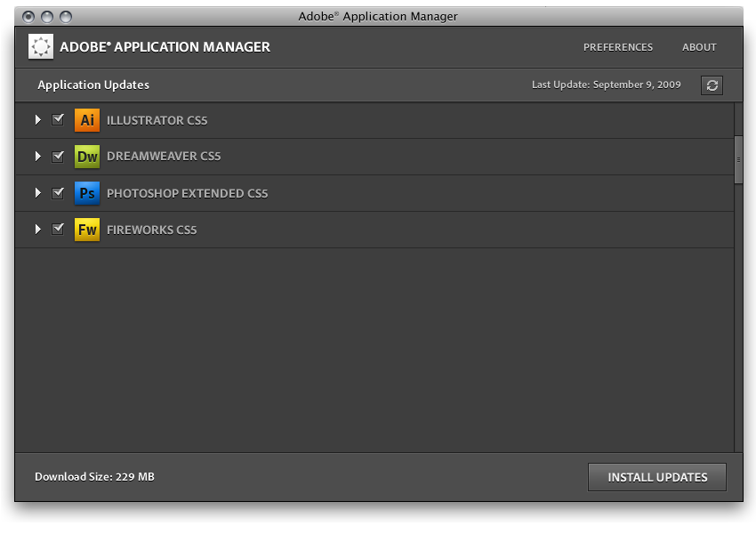Select the Fireworks CS5 label
The height and width of the screenshot is (534, 756).
pyautogui.click(x=151, y=231)
